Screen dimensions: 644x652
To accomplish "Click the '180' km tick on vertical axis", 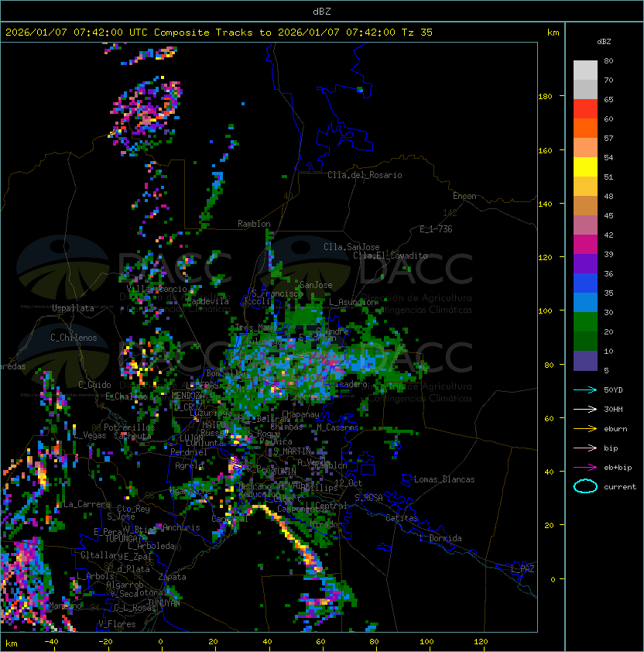I will tap(545, 97).
